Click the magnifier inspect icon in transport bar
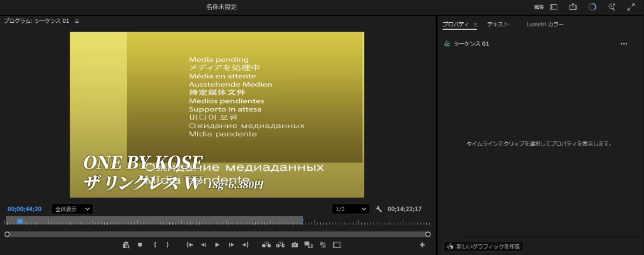 click(x=126, y=245)
